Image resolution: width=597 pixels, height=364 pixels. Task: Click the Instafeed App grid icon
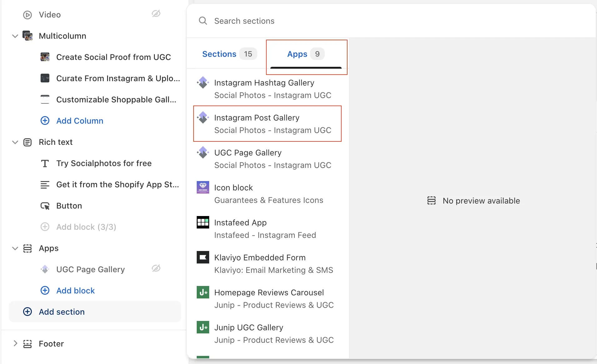pyautogui.click(x=203, y=222)
